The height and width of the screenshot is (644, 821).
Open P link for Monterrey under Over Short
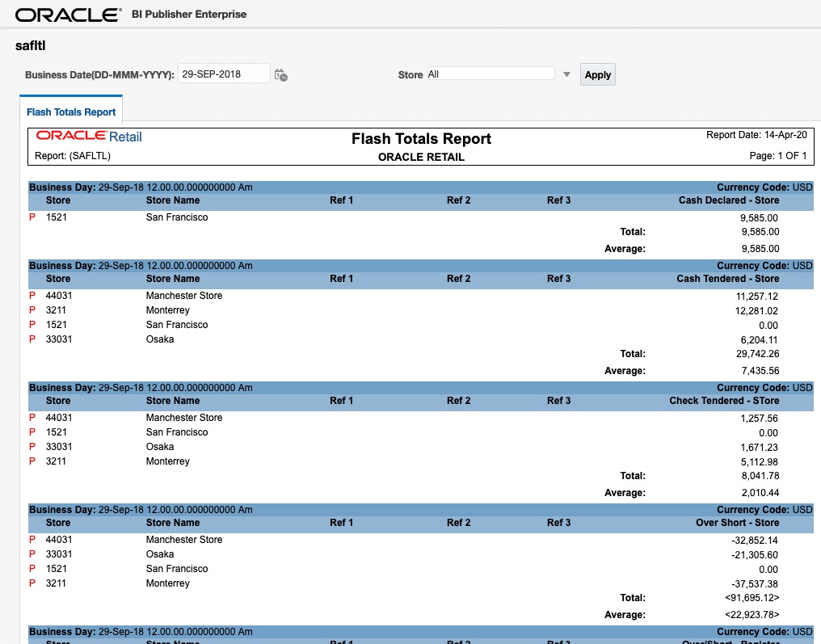(x=32, y=583)
